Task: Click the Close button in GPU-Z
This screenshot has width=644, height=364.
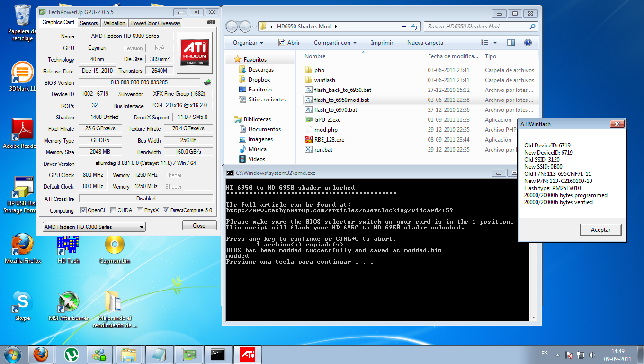Action: 199,226
